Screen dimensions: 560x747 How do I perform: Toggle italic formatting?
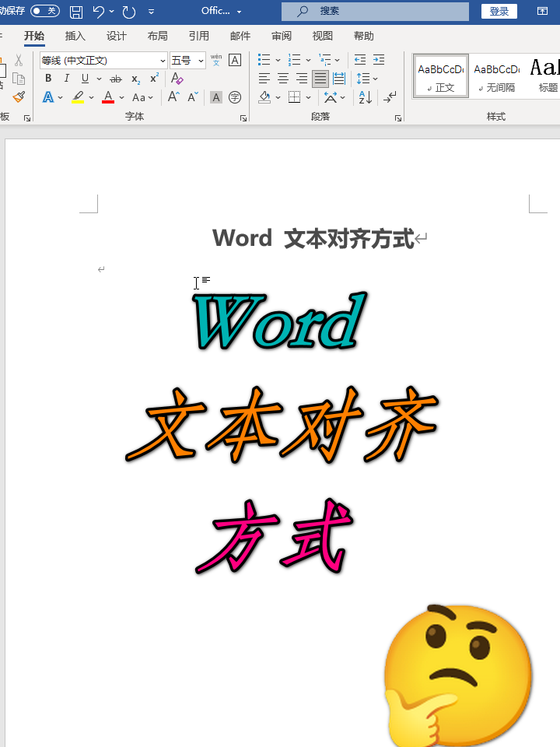(x=67, y=79)
